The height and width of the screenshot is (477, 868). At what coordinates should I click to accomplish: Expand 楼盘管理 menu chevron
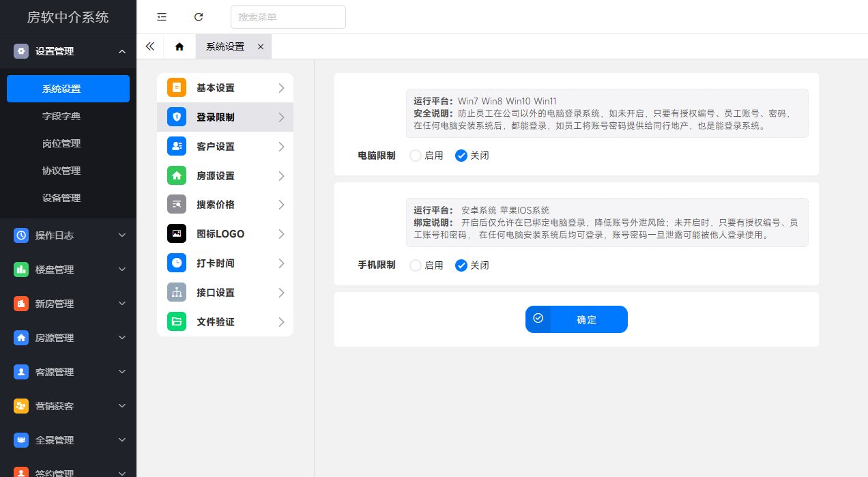click(122, 270)
